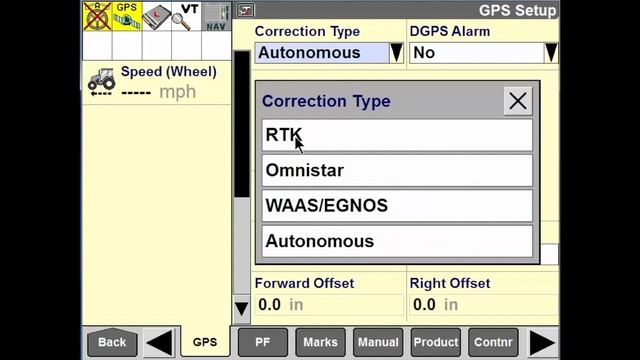Open the Marks tab
This screenshot has height=360, width=640.
pyautogui.click(x=320, y=342)
